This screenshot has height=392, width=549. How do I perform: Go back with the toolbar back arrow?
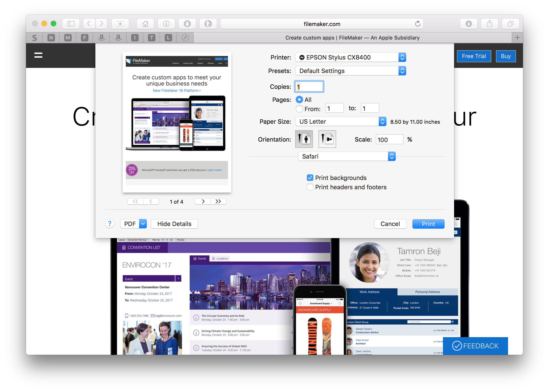(x=89, y=24)
